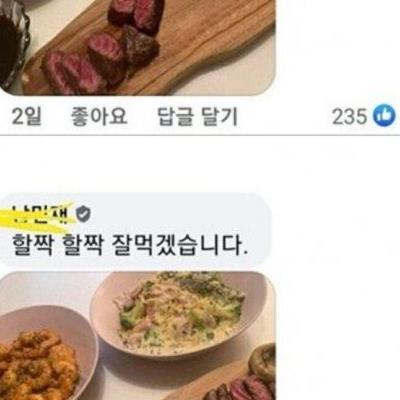Tap the 좋아요 like link
The width and height of the screenshot is (400, 400).
[x=99, y=117]
